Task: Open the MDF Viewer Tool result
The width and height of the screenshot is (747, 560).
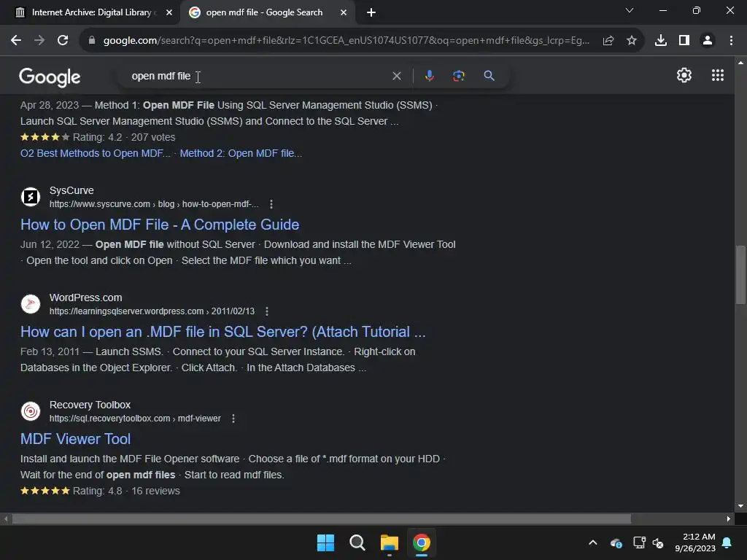Action: click(75, 438)
